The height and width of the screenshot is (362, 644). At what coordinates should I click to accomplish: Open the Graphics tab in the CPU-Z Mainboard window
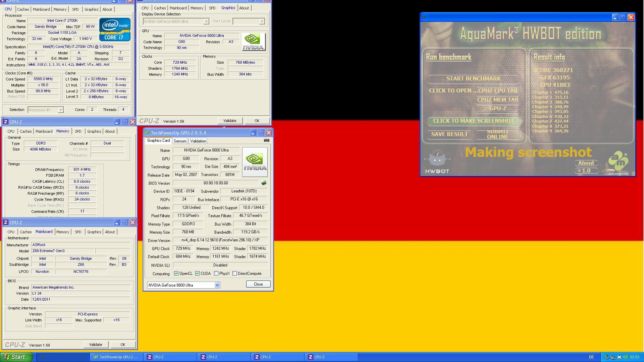coord(94,232)
